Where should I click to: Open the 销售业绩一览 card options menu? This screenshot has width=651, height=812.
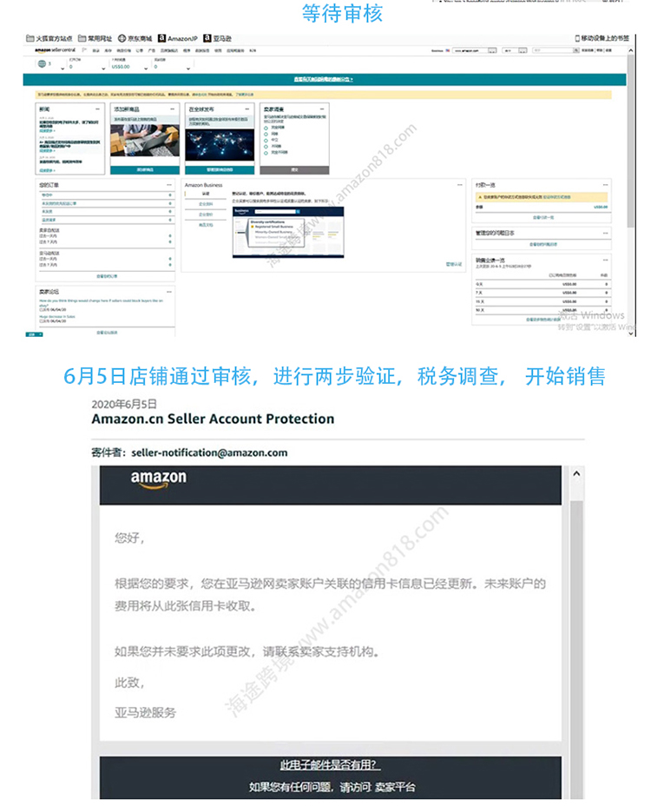[x=606, y=260]
